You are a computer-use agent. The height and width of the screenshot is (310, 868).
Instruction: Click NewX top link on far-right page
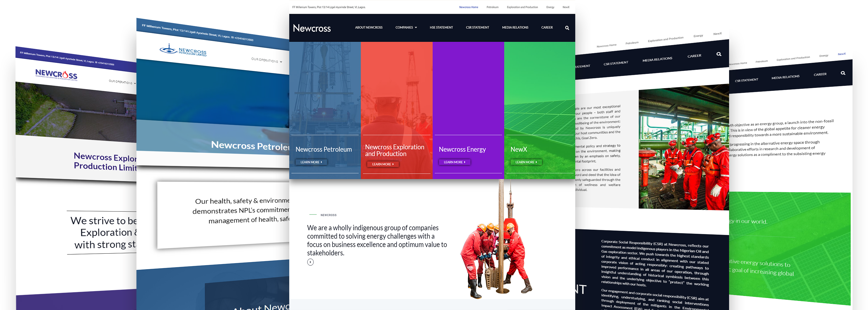841,54
